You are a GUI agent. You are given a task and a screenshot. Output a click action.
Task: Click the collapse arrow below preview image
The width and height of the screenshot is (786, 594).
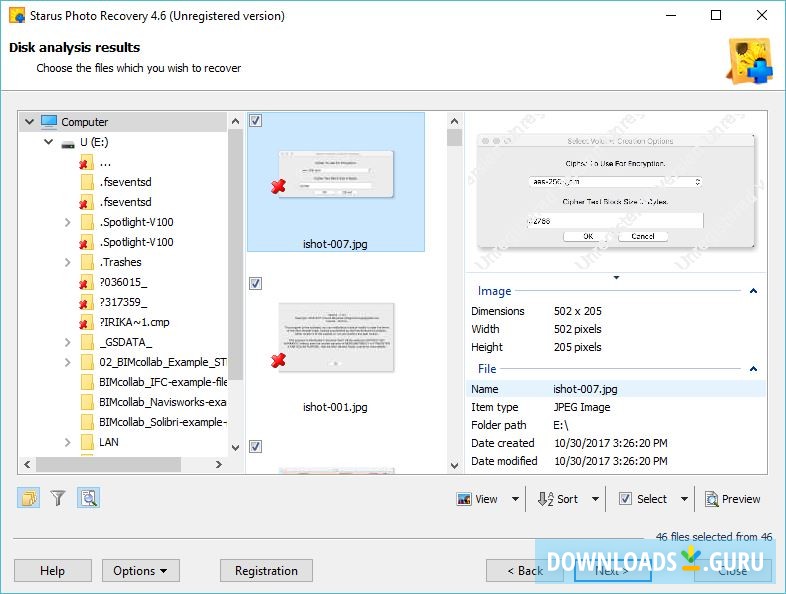pyautogui.click(x=616, y=277)
